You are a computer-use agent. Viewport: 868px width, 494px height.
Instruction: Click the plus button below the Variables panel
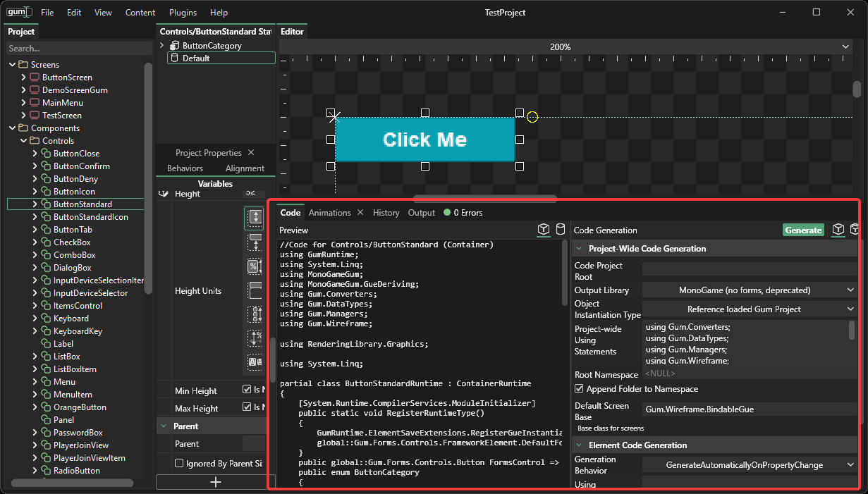[216, 482]
